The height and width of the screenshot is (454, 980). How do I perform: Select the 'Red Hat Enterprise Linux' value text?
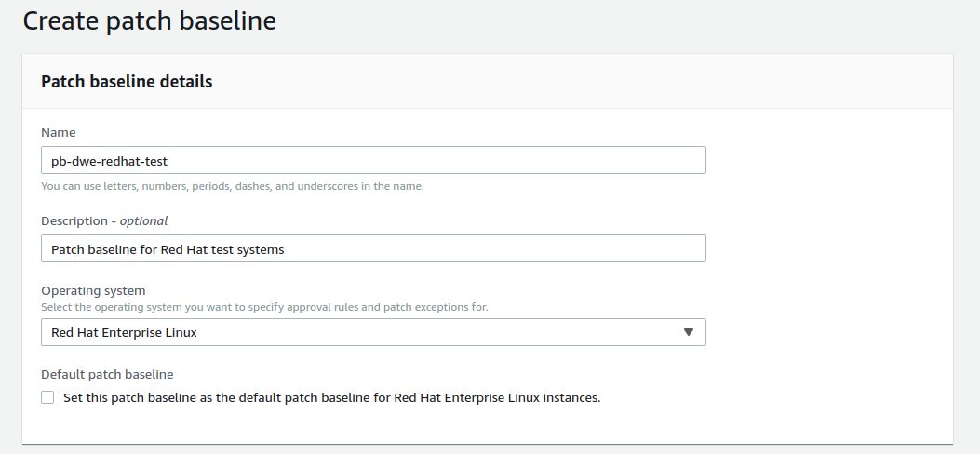click(124, 333)
